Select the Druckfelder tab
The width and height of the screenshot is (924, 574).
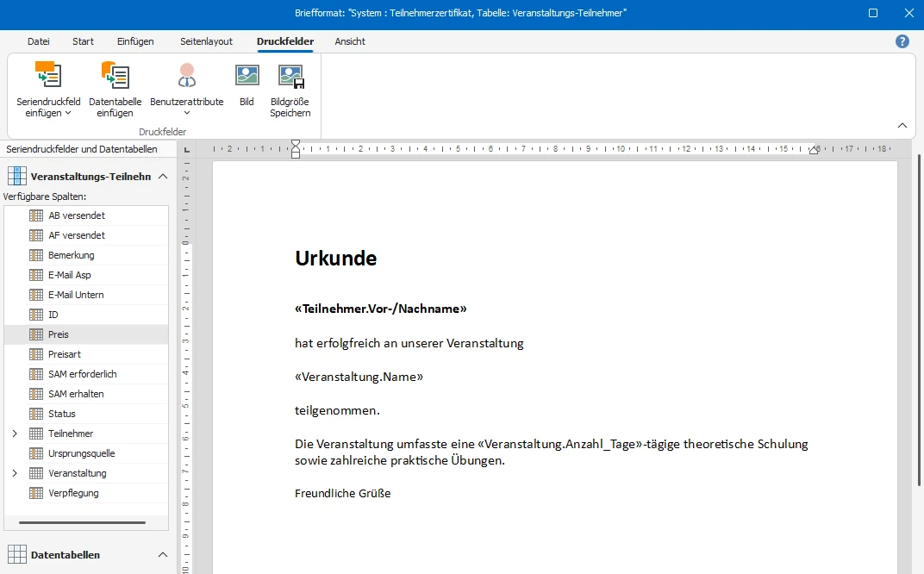[285, 41]
